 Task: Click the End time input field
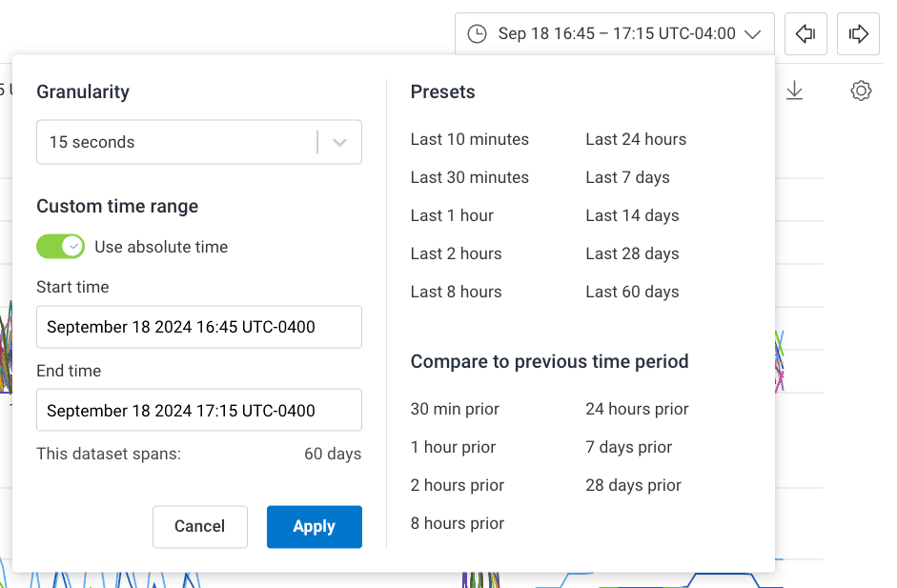(x=198, y=411)
